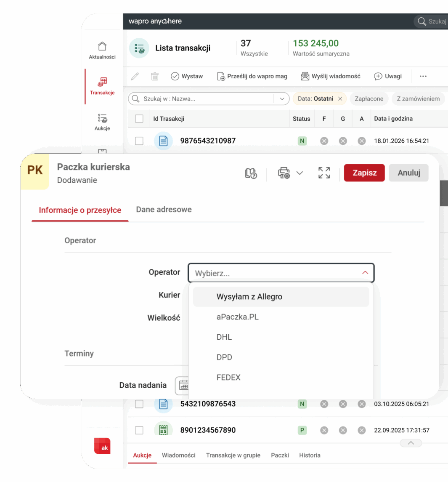Click the trash delete icon in toolbar

point(155,76)
